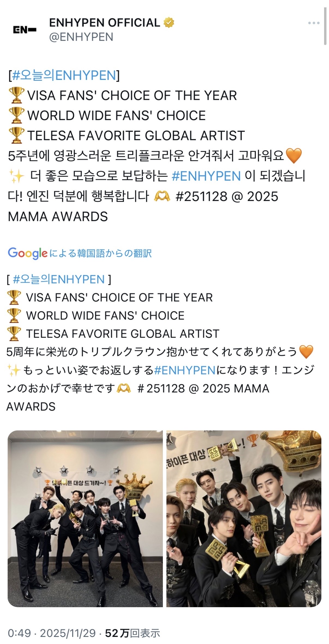The height and width of the screenshot is (644, 329).
Task: Tap #ENHYPEN hashtag in Japanese translation
Action: (x=185, y=370)
